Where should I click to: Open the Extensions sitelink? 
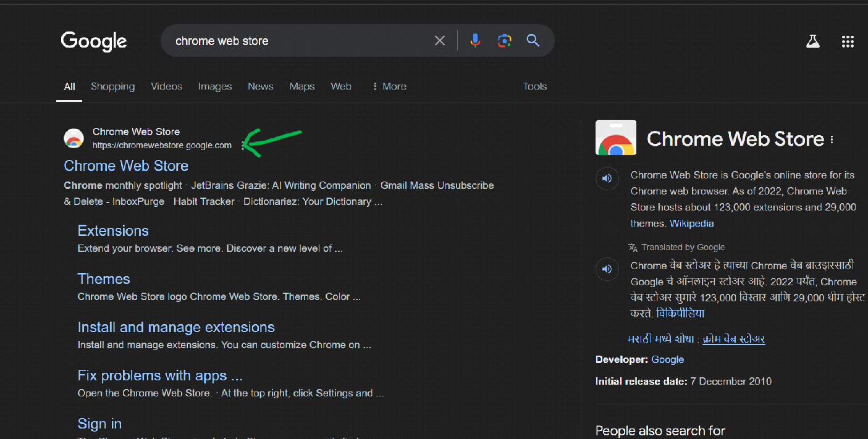point(113,231)
